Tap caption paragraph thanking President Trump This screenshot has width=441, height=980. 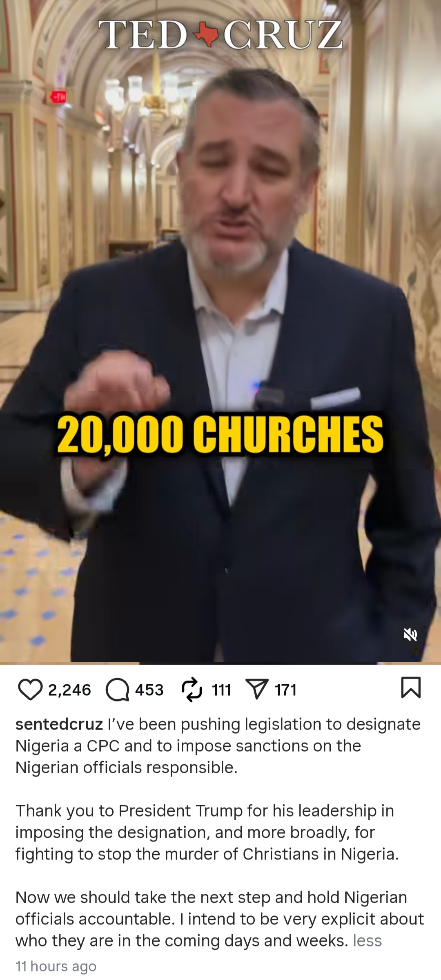pos(207,832)
